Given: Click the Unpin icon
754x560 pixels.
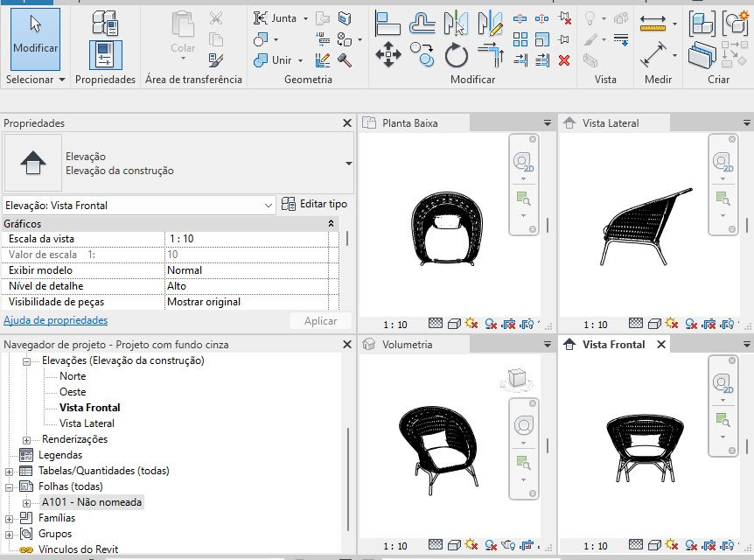Looking at the screenshot, I should pyautogui.click(x=564, y=18).
